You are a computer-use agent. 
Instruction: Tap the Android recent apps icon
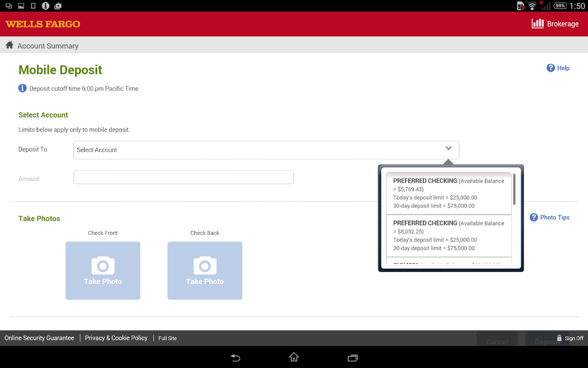pos(352,358)
